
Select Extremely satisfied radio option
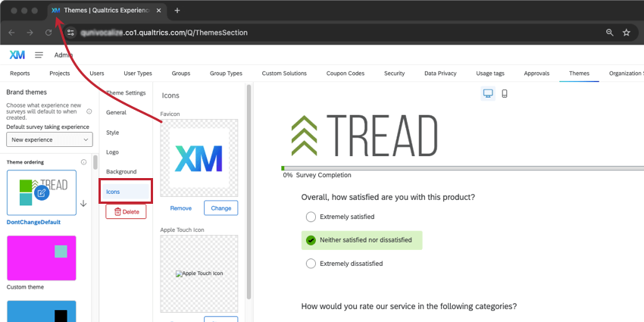pyautogui.click(x=311, y=217)
